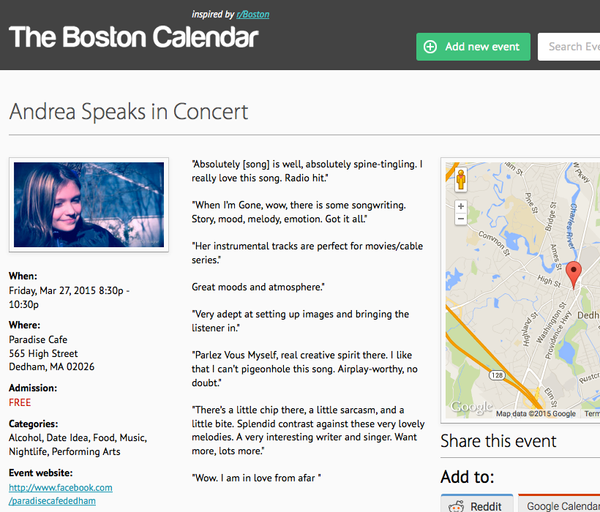600x512 pixels.
Task: Click the Dedham label on map
Action: click(x=588, y=315)
